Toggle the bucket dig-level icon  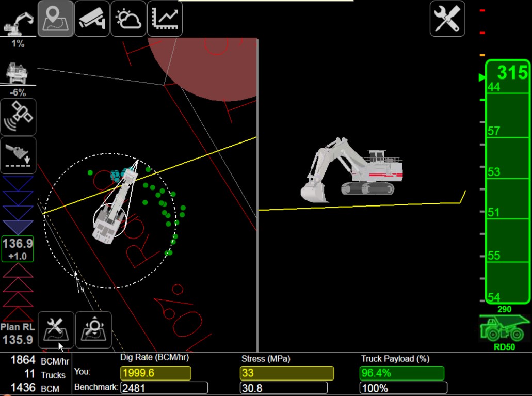[x=18, y=155]
